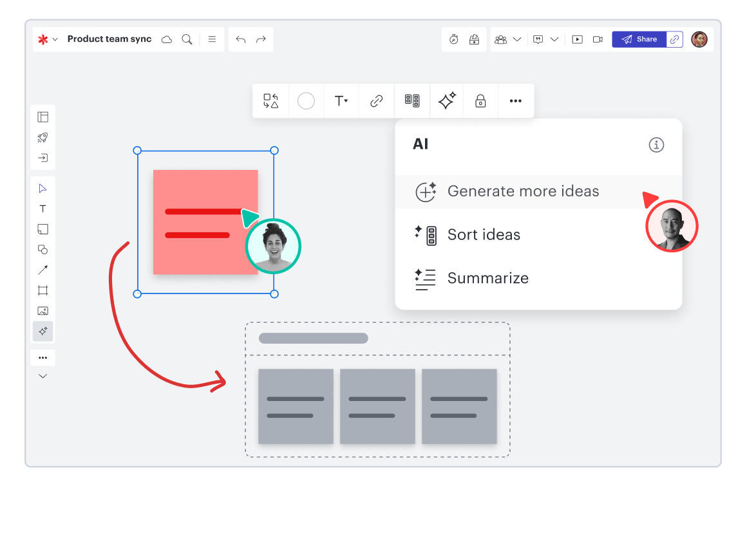Select Summarize from AI menu
Viewport: 747px width, 560px height.
point(487,278)
